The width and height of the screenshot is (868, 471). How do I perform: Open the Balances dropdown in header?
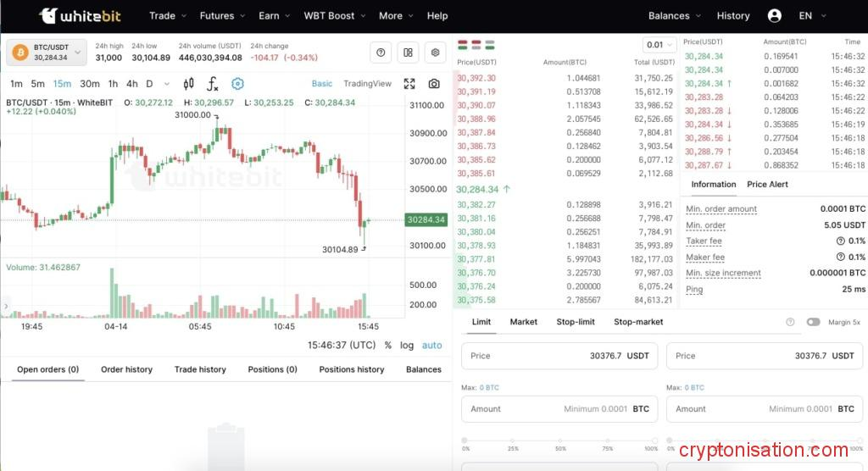tap(674, 16)
